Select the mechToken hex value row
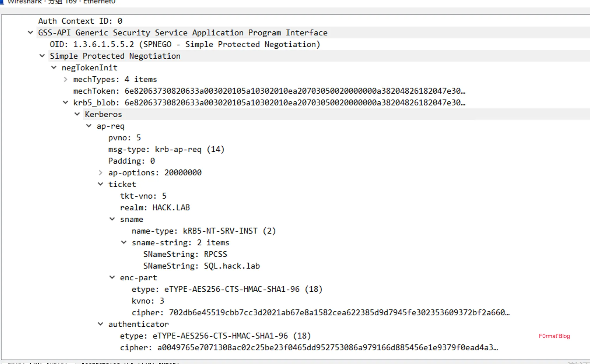590x364 pixels. coord(268,91)
